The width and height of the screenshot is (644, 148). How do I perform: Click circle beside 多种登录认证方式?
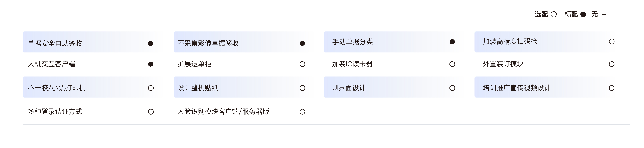(x=151, y=112)
